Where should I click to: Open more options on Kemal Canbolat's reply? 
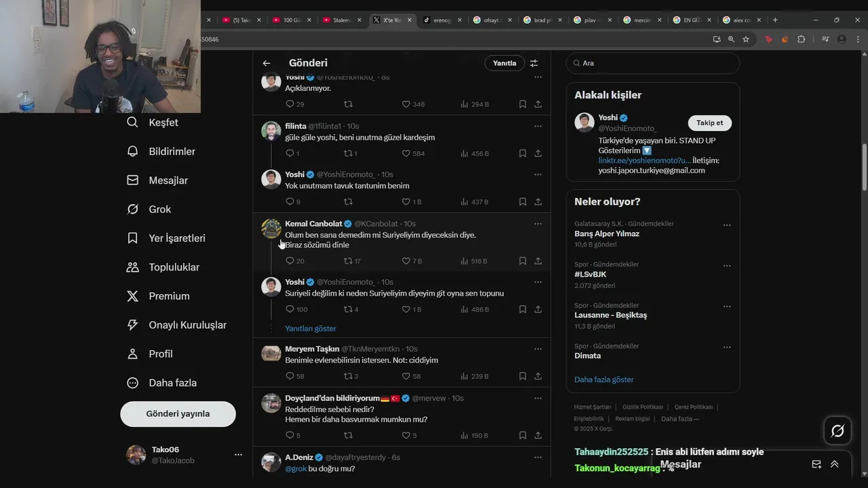pyautogui.click(x=538, y=224)
